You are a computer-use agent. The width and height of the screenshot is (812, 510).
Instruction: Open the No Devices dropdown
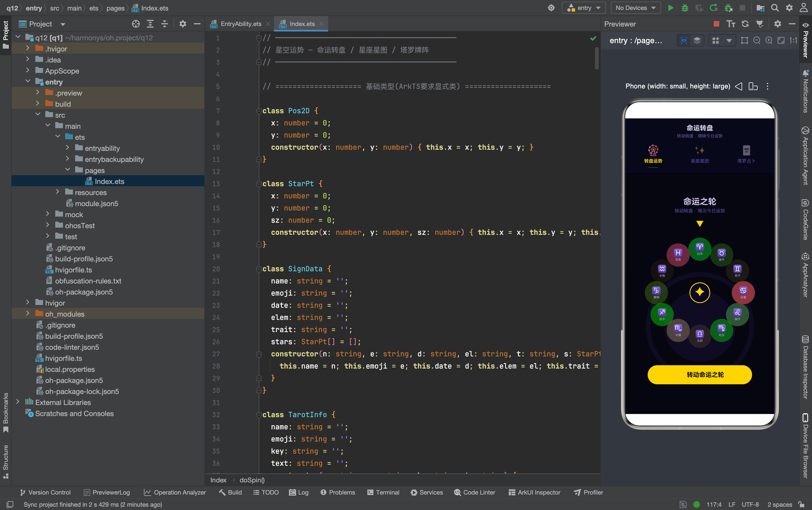click(x=636, y=8)
